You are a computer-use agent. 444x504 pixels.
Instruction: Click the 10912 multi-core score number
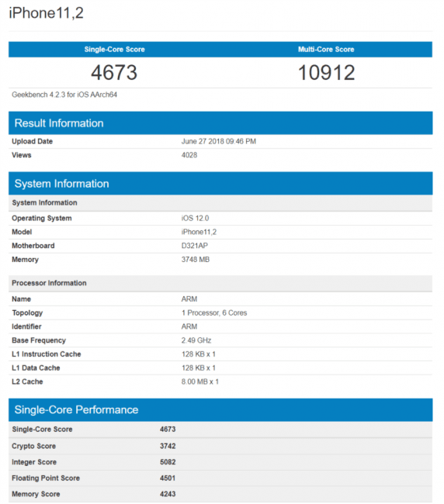[326, 72]
